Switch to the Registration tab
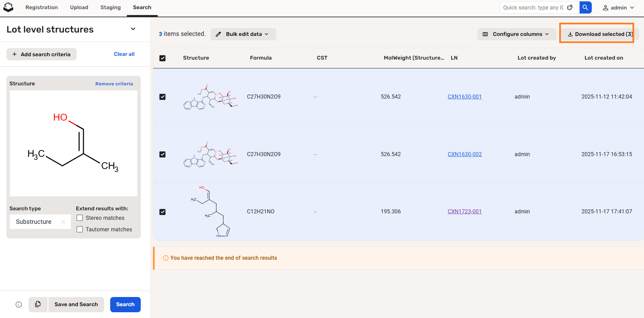Image resolution: width=644 pixels, height=318 pixels. [42, 7]
